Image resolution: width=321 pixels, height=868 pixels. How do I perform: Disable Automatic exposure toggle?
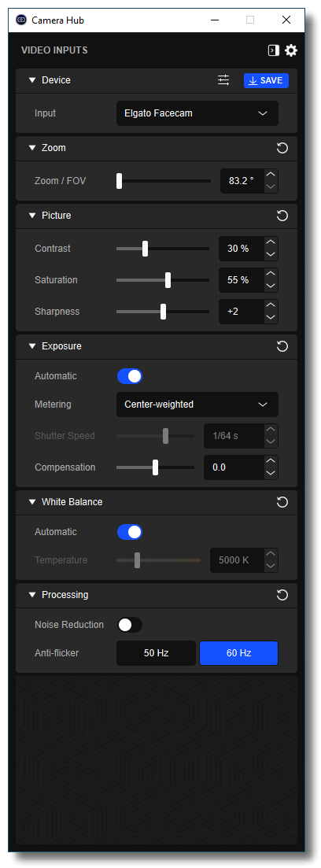tap(130, 376)
